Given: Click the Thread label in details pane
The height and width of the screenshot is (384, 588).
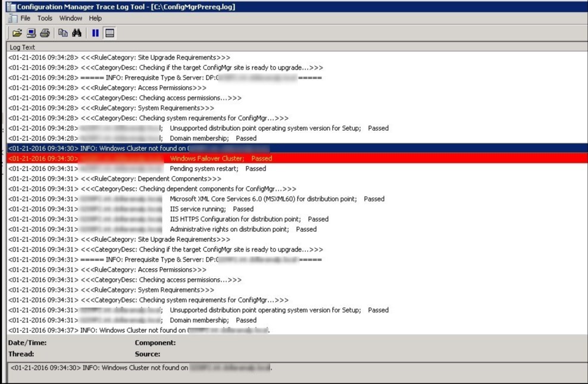Looking at the screenshot, I should pyautogui.click(x=21, y=354).
